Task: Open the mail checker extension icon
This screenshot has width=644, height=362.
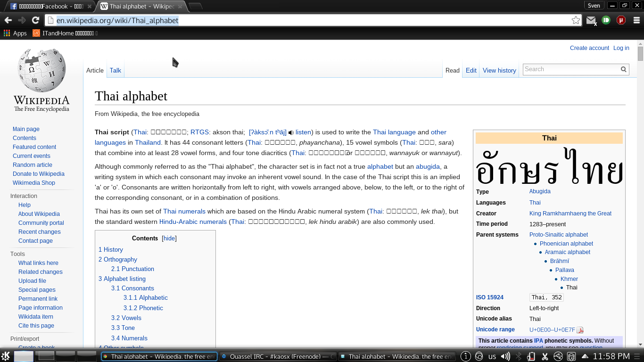Action: (x=591, y=20)
